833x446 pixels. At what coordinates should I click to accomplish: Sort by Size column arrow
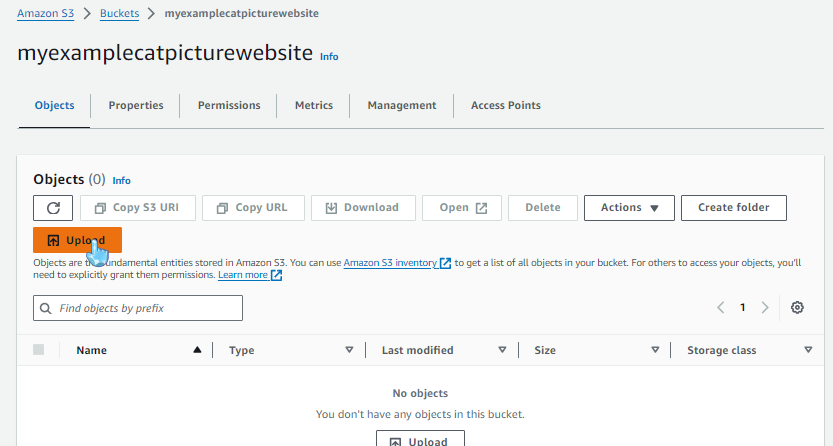pos(655,350)
